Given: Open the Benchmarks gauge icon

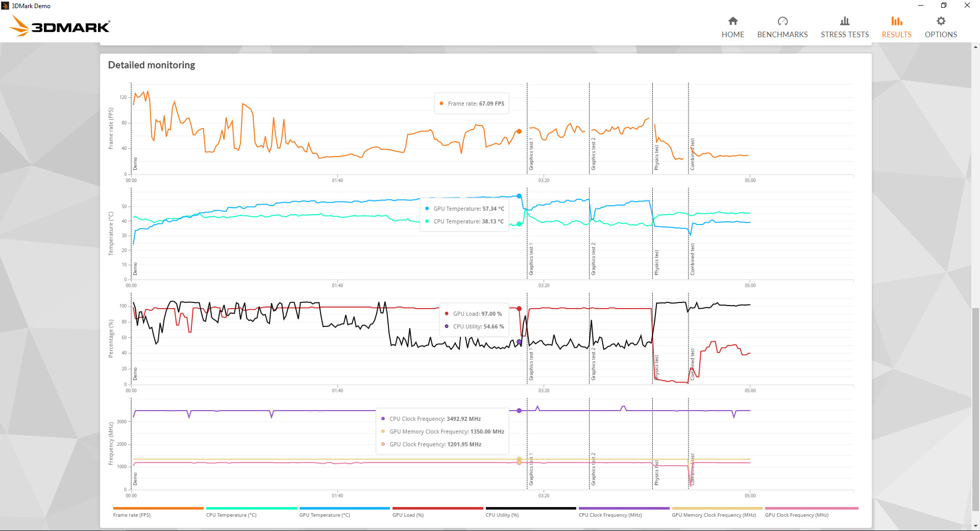Looking at the screenshot, I should pos(782,21).
